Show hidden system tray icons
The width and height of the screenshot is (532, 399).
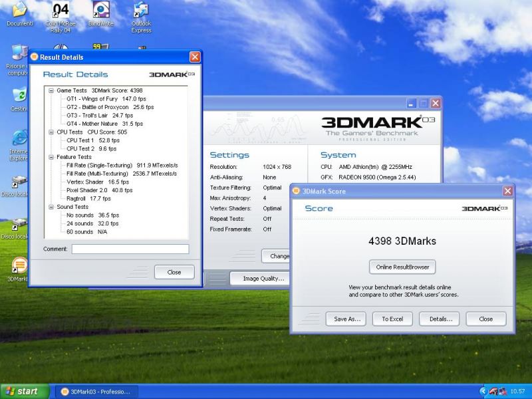point(483,392)
